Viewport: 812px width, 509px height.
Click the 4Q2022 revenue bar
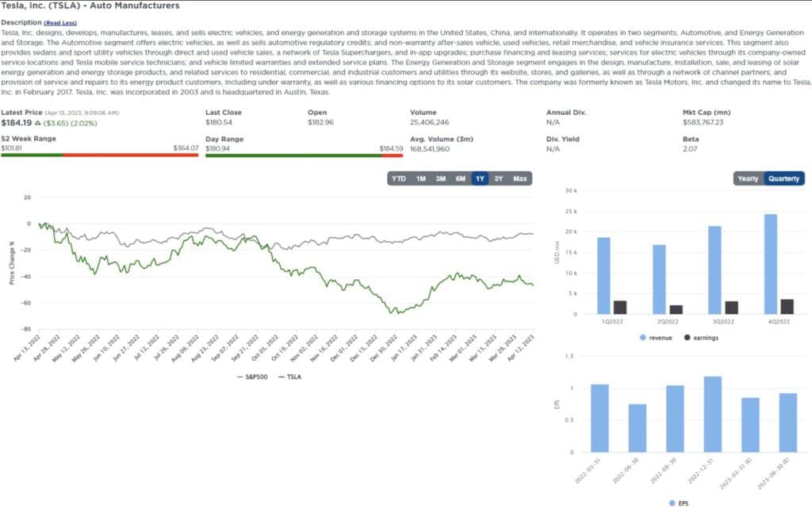771,264
